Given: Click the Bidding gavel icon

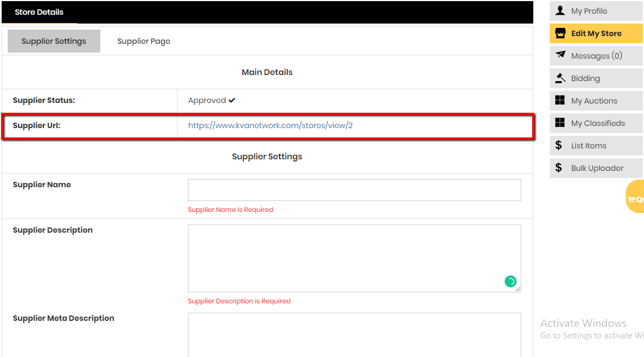Looking at the screenshot, I should coord(560,78).
